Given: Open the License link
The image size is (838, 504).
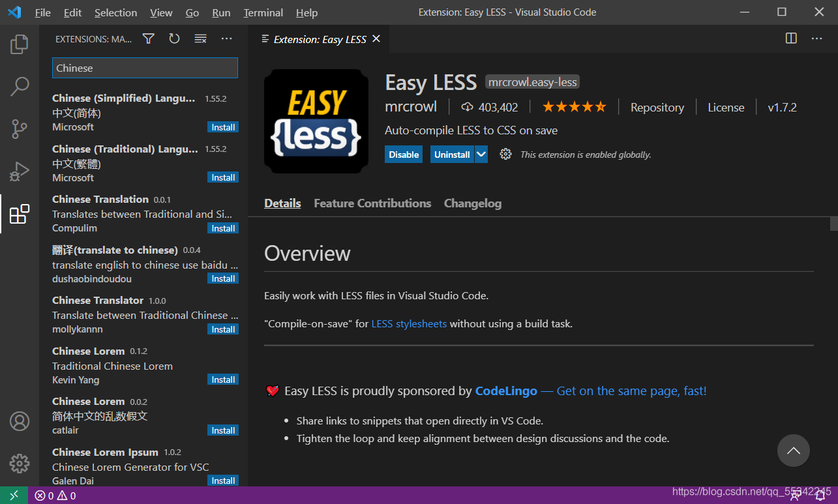Looking at the screenshot, I should click(726, 108).
